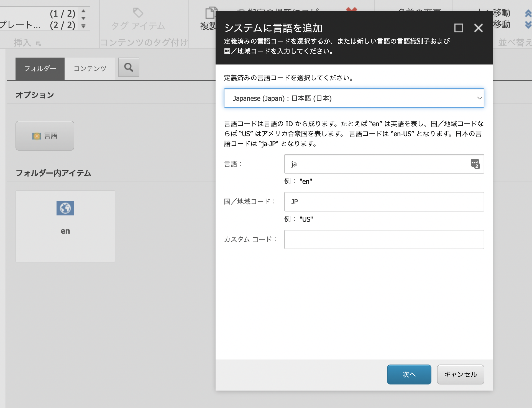Select the プレート… (2 / 2) insert option
The width and height of the screenshot is (532, 408).
click(37, 25)
